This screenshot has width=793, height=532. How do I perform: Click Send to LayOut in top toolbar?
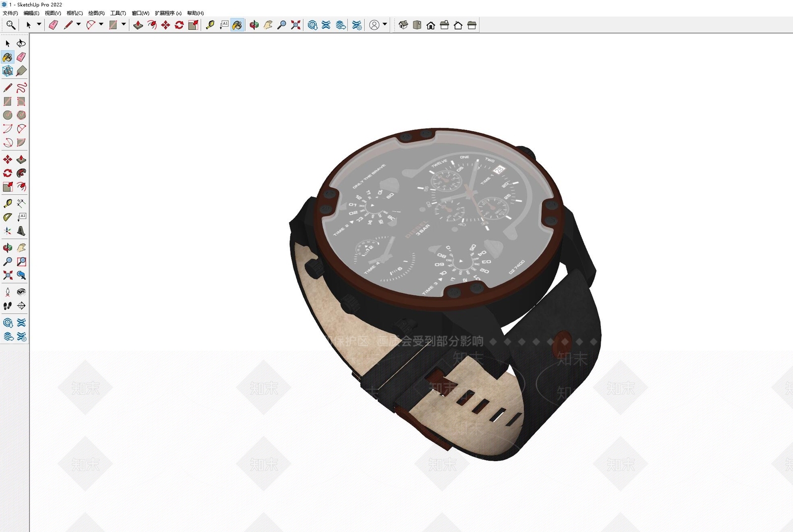coord(341,25)
